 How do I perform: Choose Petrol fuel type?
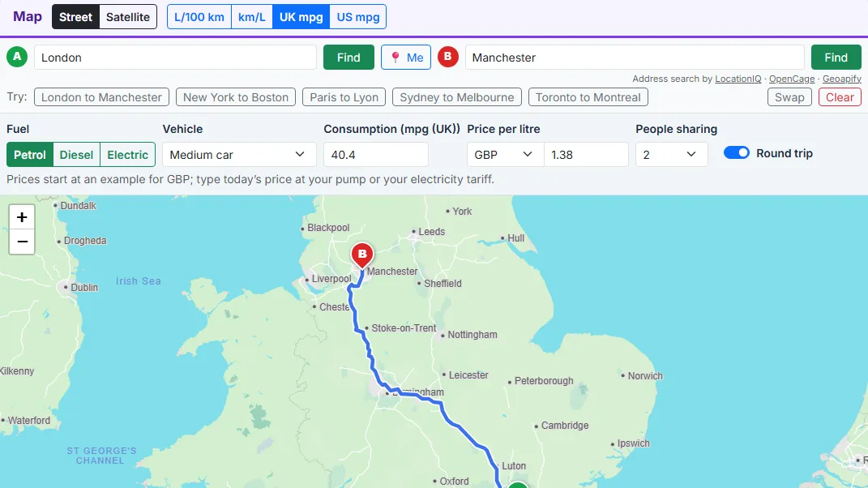(30, 155)
